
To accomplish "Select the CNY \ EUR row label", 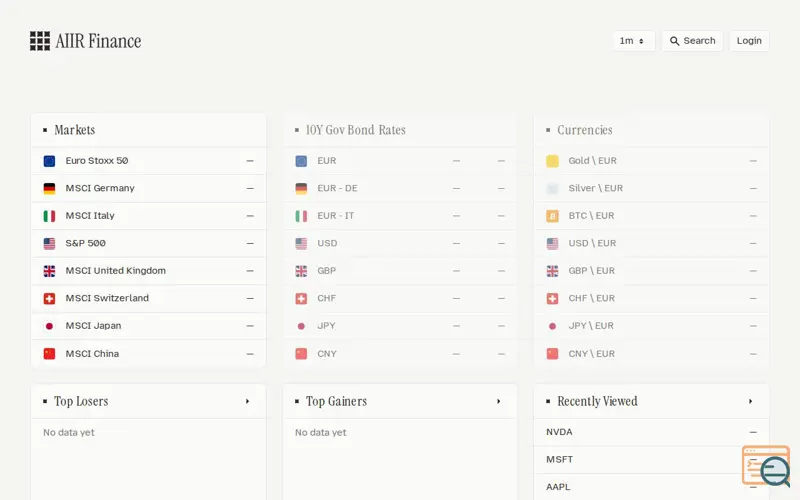I will (x=592, y=354).
